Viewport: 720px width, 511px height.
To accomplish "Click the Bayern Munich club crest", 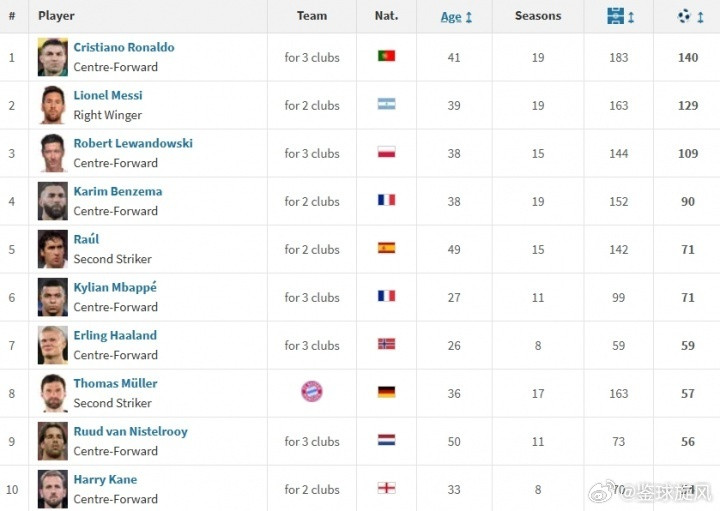I will [312, 392].
